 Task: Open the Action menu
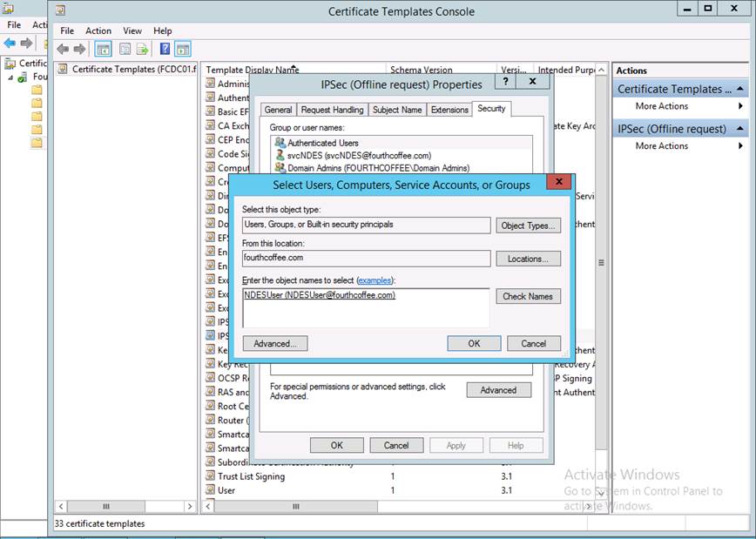tap(98, 30)
